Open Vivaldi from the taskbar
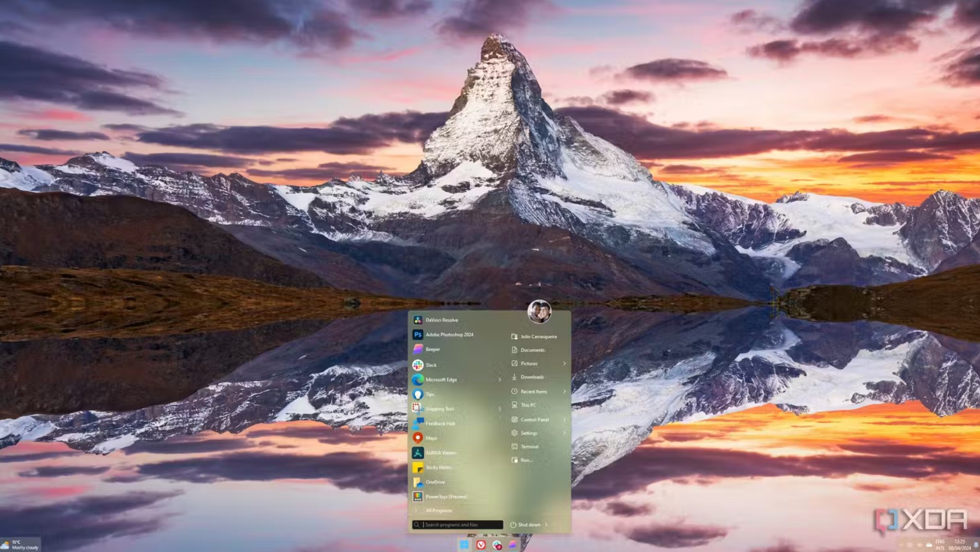The image size is (980, 552). click(x=480, y=544)
